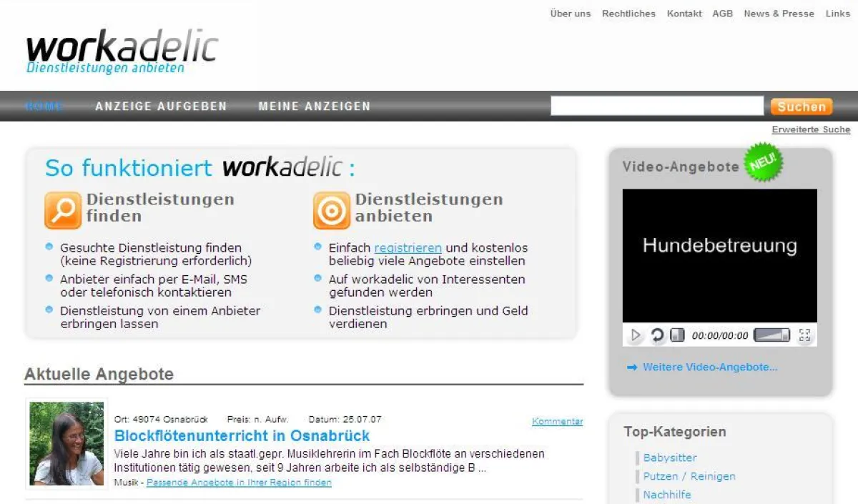Click the green NEU! badge

pyautogui.click(x=764, y=162)
